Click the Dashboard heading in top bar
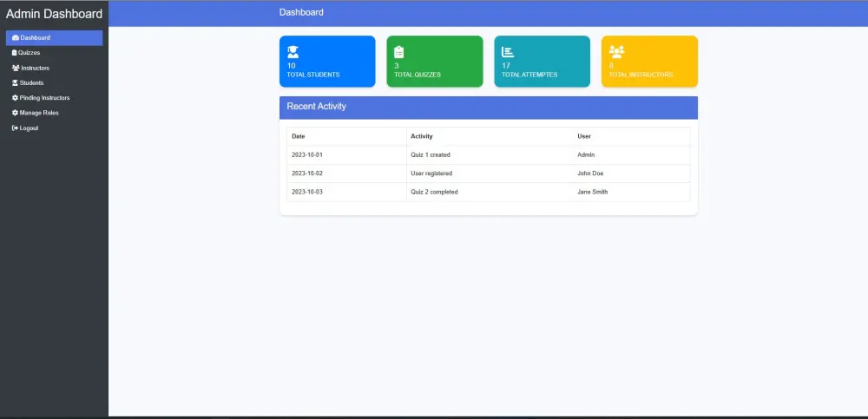Image resolution: width=868 pixels, height=419 pixels. pyautogui.click(x=301, y=12)
